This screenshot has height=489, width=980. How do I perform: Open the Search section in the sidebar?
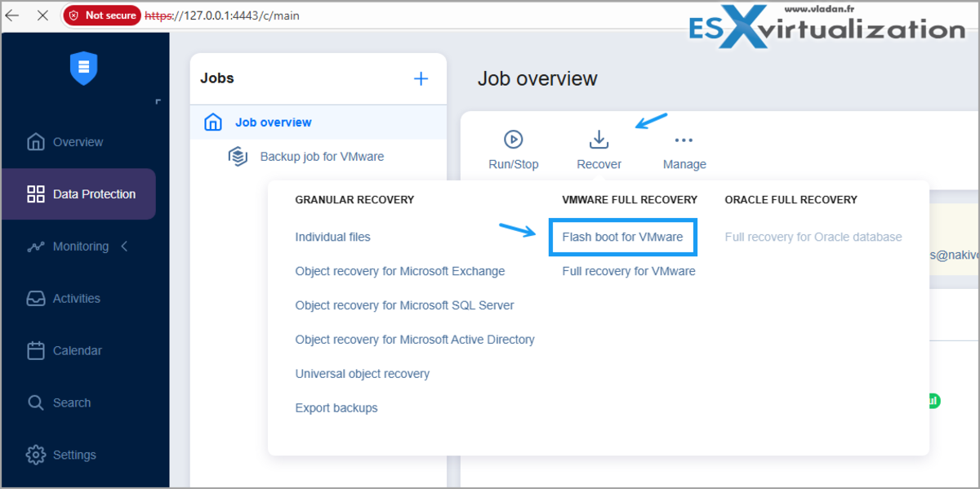click(36, 402)
